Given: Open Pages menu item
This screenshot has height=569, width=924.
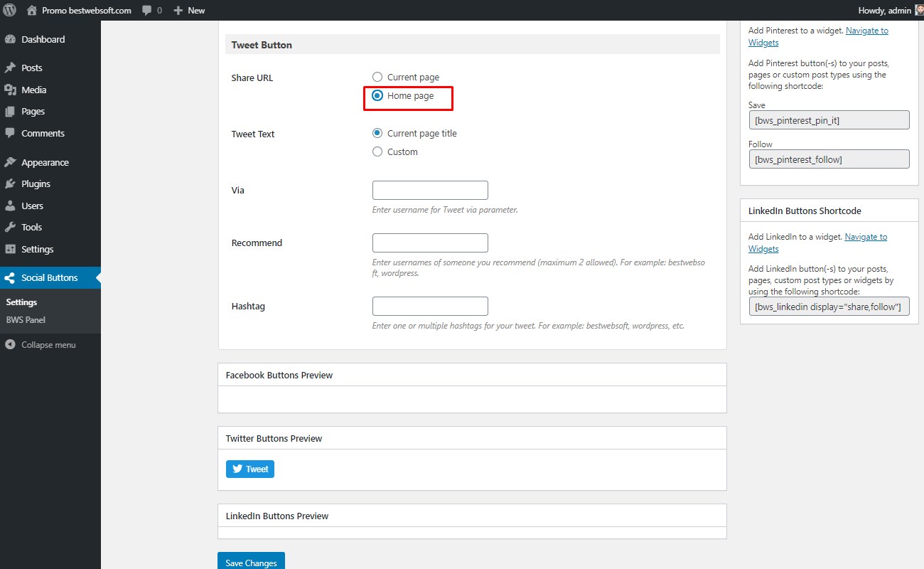Looking at the screenshot, I should click(50, 111).
